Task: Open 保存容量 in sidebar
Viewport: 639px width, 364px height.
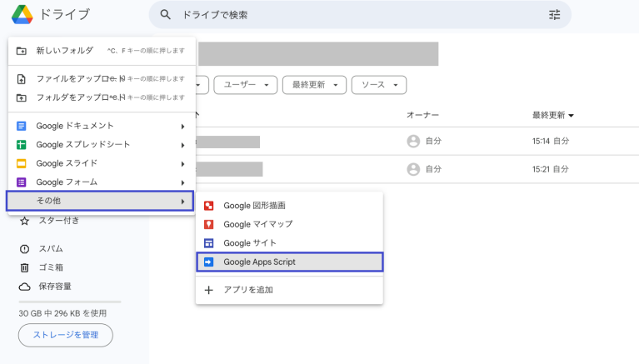Action: (55, 287)
